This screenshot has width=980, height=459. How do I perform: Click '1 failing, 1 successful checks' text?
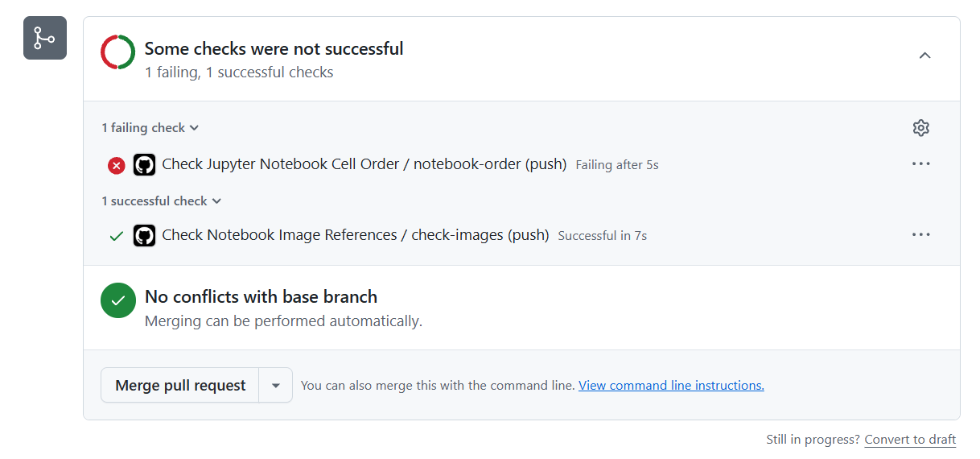[x=239, y=72]
